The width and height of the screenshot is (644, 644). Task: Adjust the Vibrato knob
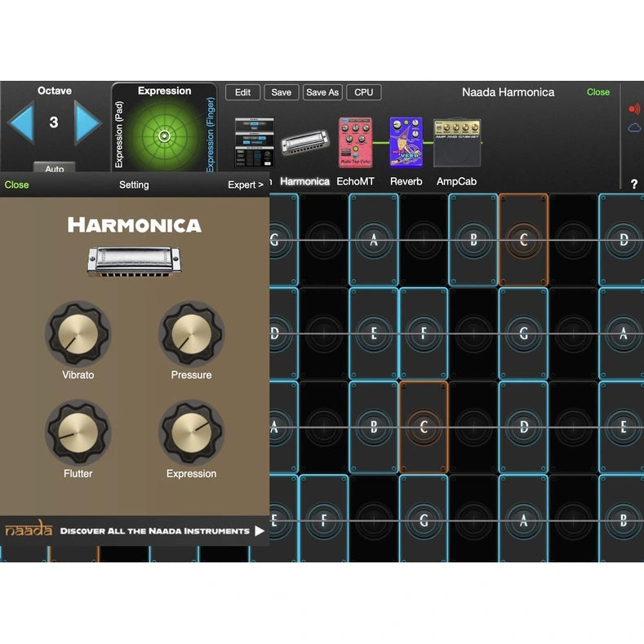[x=78, y=334]
